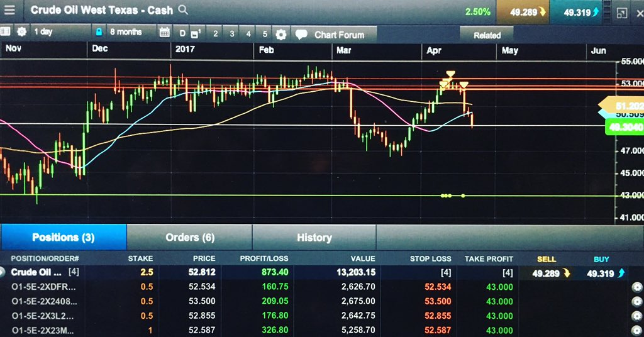Viewport: 644px width, 337px height.
Task: Click the green 49.3040 price axis label
Action: [625, 127]
